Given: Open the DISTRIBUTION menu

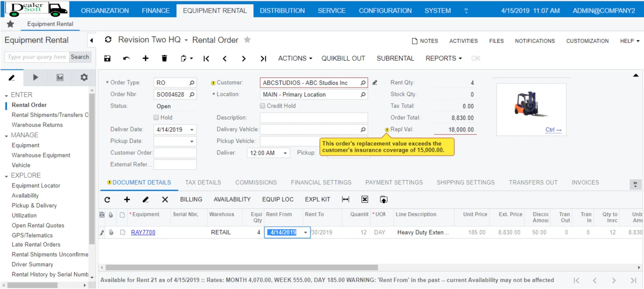Looking at the screenshot, I should (x=282, y=10).
